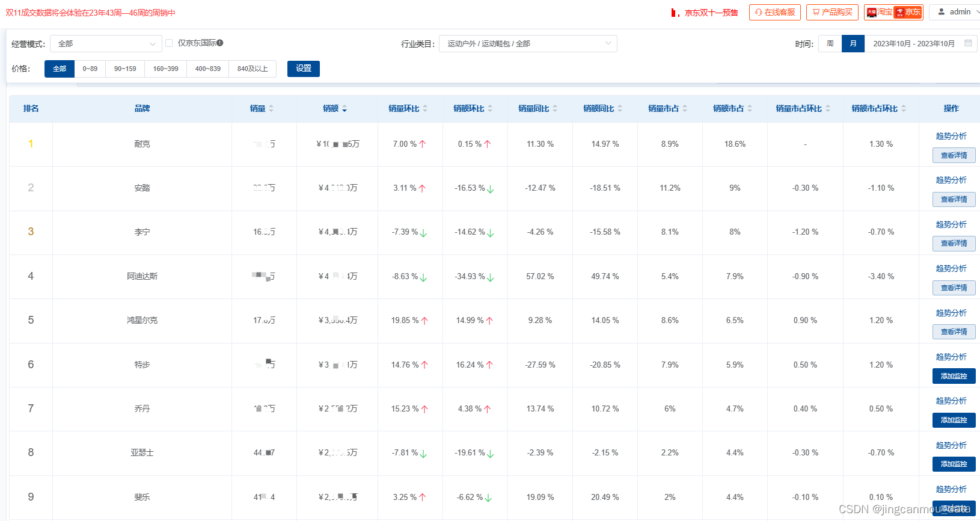Click 添加监控 for 乔丹
980x521 pixels.
click(954, 420)
